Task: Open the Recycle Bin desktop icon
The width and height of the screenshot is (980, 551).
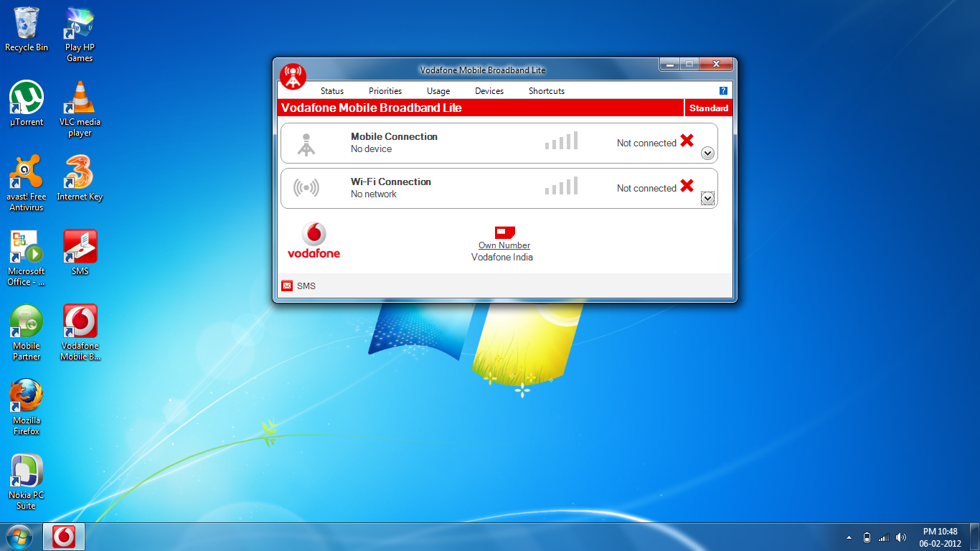Action: coord(27,29)
